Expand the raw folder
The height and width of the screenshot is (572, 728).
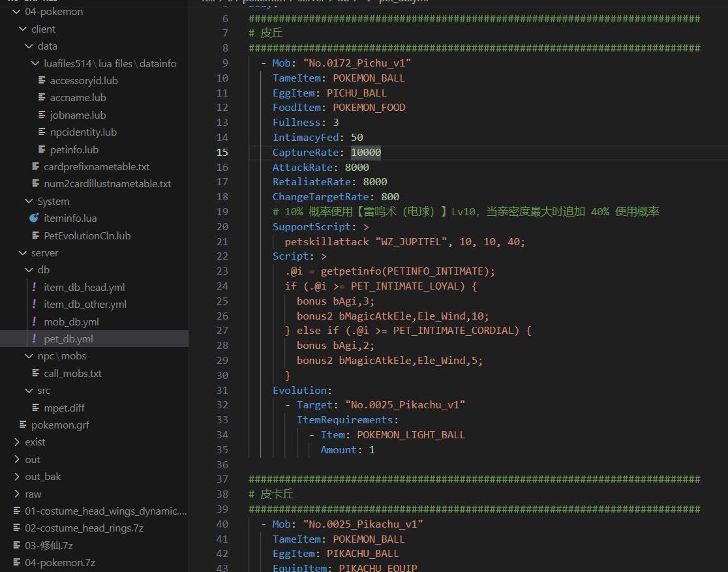pyautogui.click(x=17, y=494)
